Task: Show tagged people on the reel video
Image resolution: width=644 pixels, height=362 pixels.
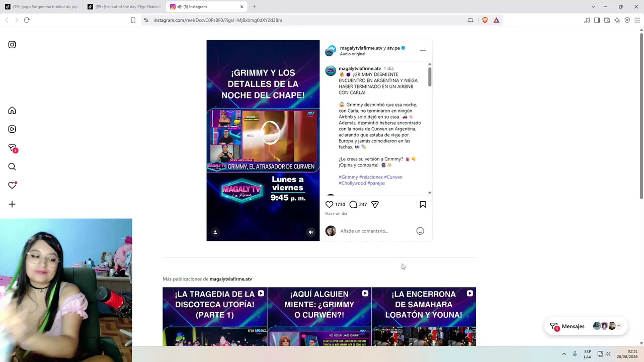Action: pos(215,232)
